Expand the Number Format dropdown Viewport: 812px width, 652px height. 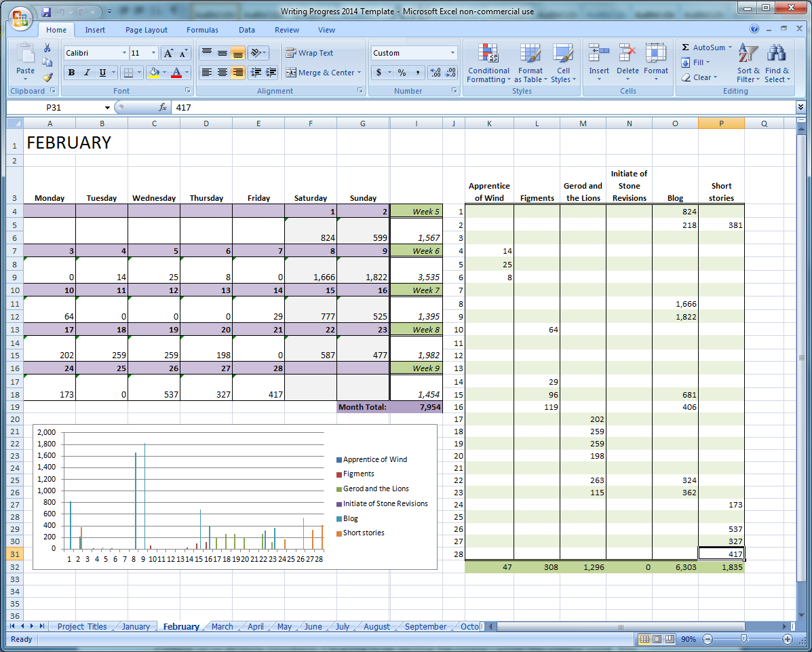point(452,53)
